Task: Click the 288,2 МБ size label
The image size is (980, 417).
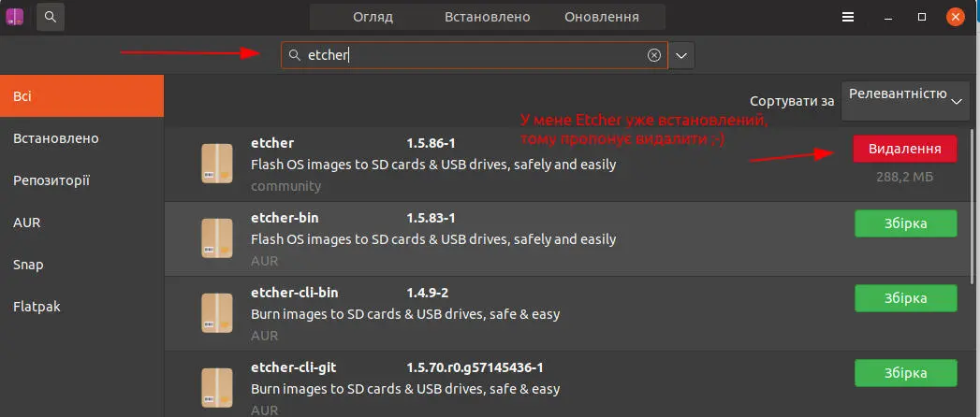Action: (905, 178)
